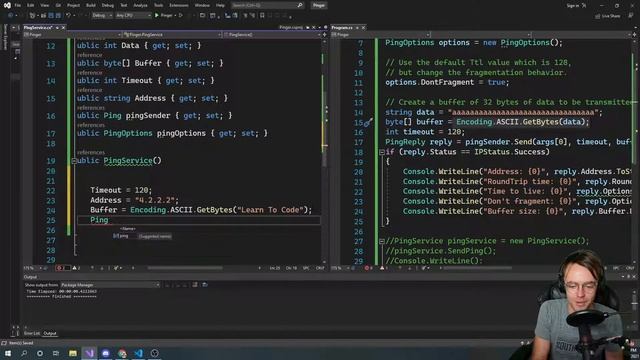
Task: Select the ping suggested name entry
Action: point(142,236)
